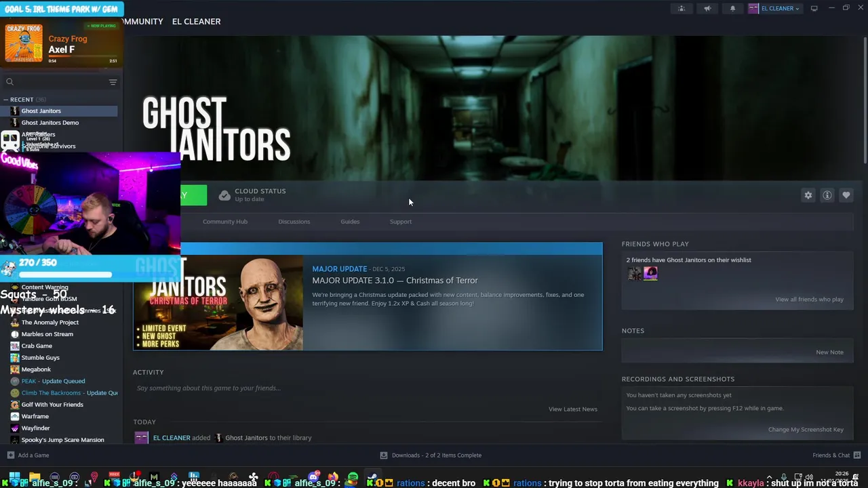Click the green Play button
The image size is (868, 488).
193,195
